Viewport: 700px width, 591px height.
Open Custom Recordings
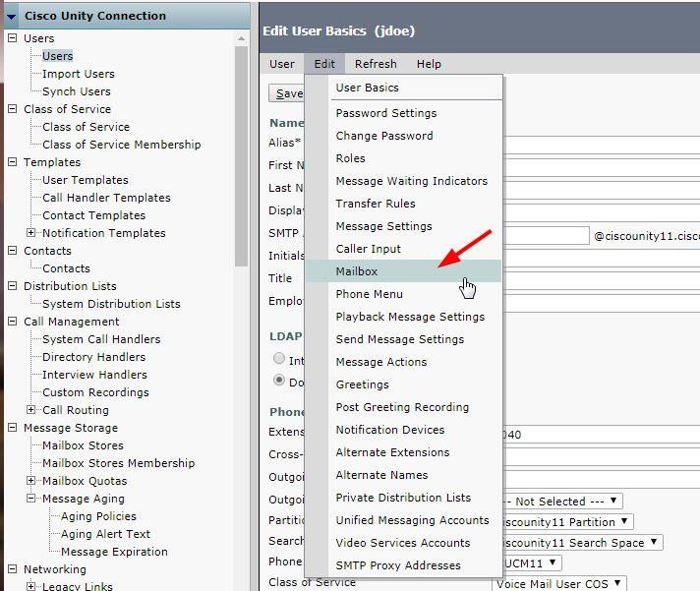click(x=95, y=392)
